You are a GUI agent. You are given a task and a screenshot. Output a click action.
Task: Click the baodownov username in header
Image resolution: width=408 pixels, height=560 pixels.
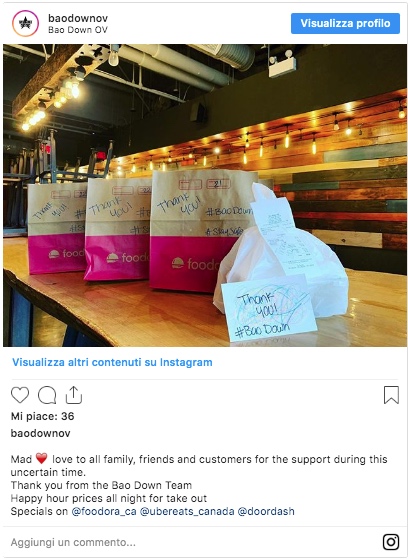pos(78,18)
